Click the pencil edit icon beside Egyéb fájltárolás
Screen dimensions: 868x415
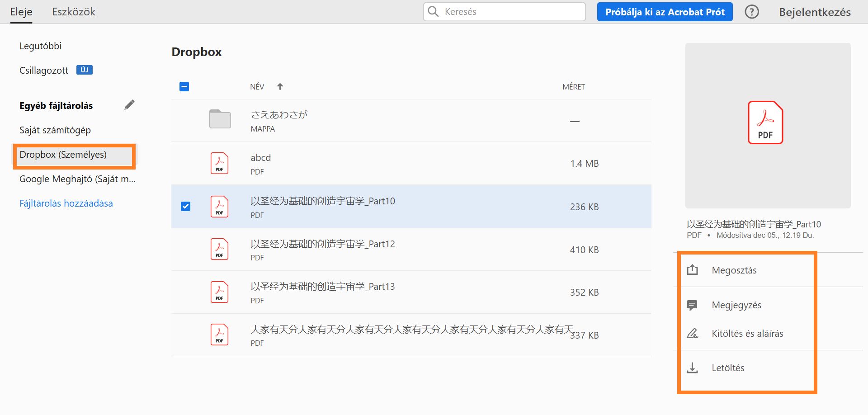130,105
